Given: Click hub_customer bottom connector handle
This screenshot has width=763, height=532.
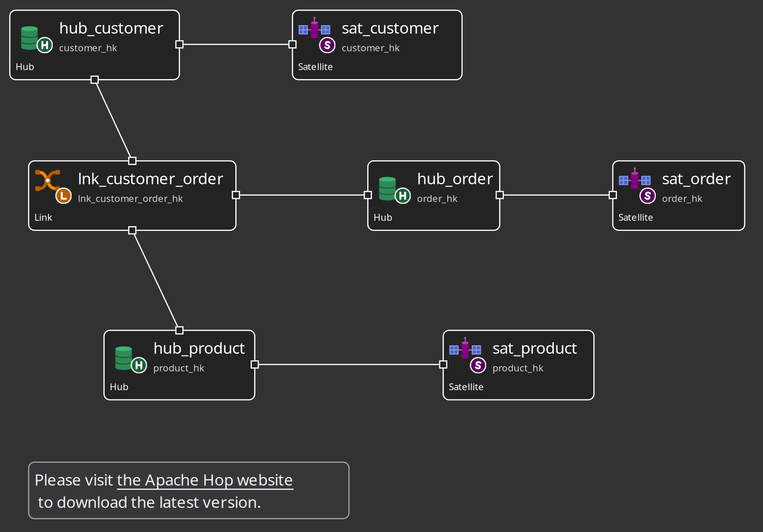Looking at the screenshot, I should tap(94, 80).
